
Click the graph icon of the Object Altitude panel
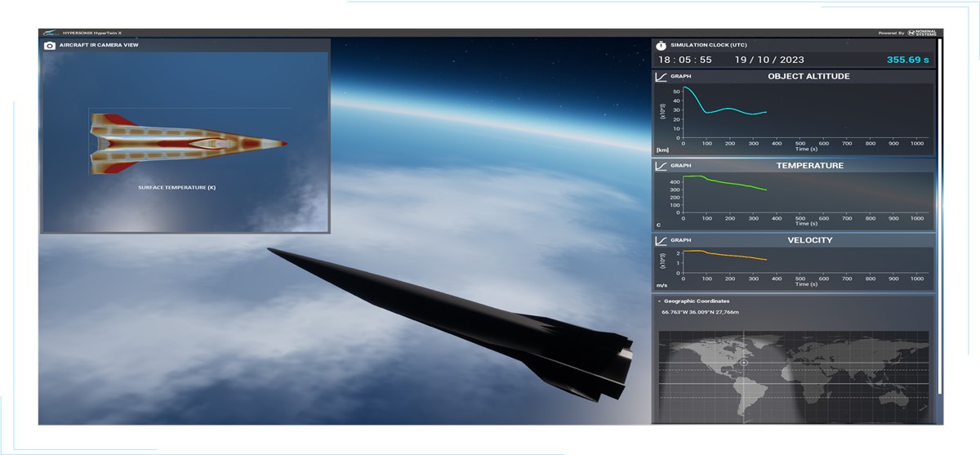tap(661, 76)
